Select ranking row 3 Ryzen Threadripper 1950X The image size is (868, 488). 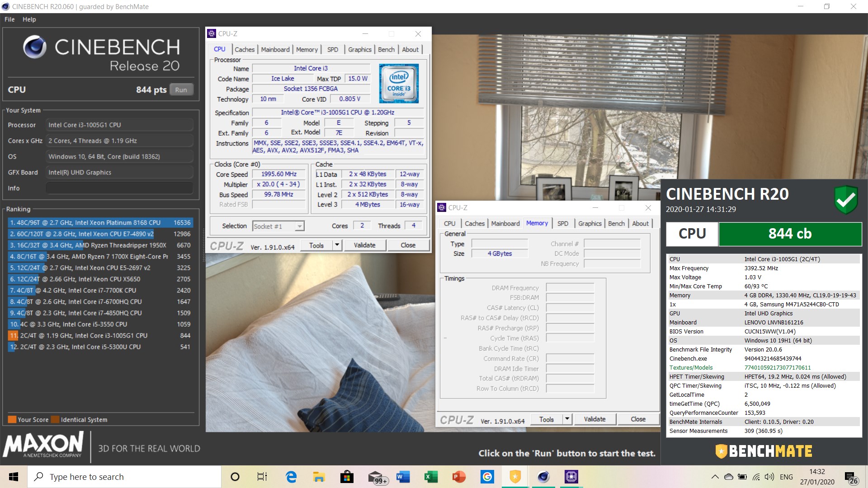pos(100,245)
